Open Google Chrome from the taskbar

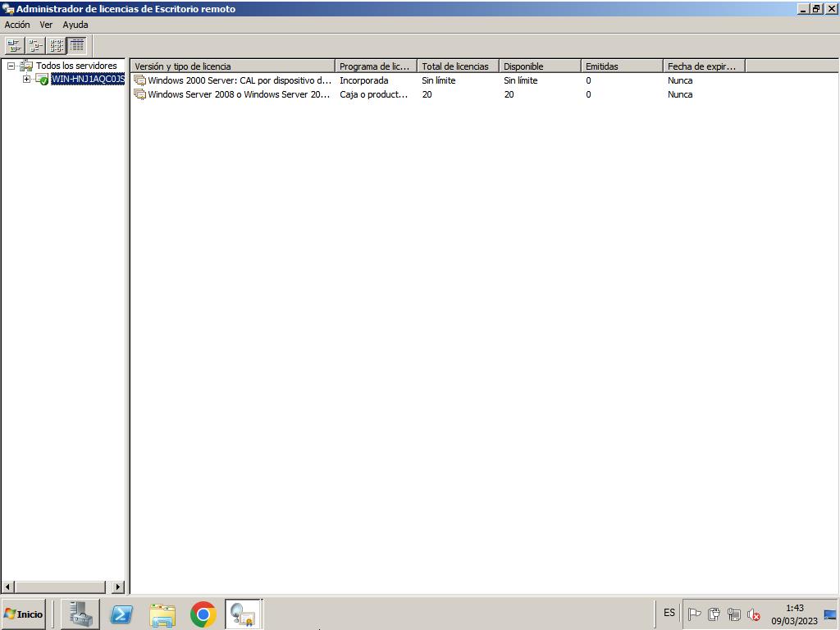tap(203, 614)
